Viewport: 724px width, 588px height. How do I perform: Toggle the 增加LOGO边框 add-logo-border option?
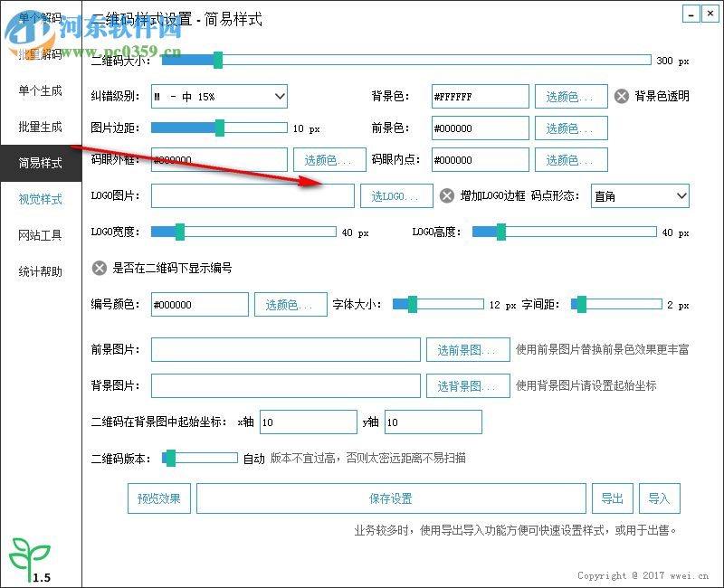[447, 195]
